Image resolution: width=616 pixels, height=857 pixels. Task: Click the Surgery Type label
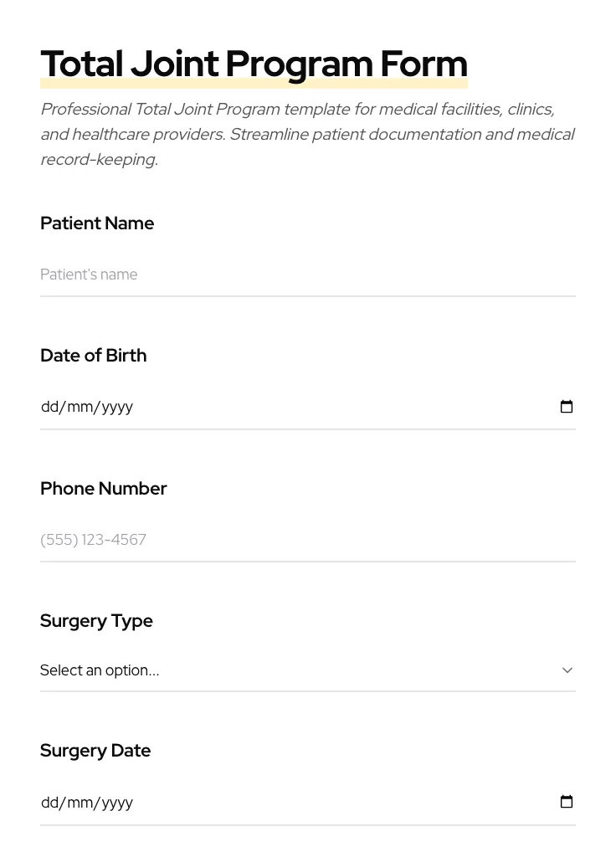[96, 621]
